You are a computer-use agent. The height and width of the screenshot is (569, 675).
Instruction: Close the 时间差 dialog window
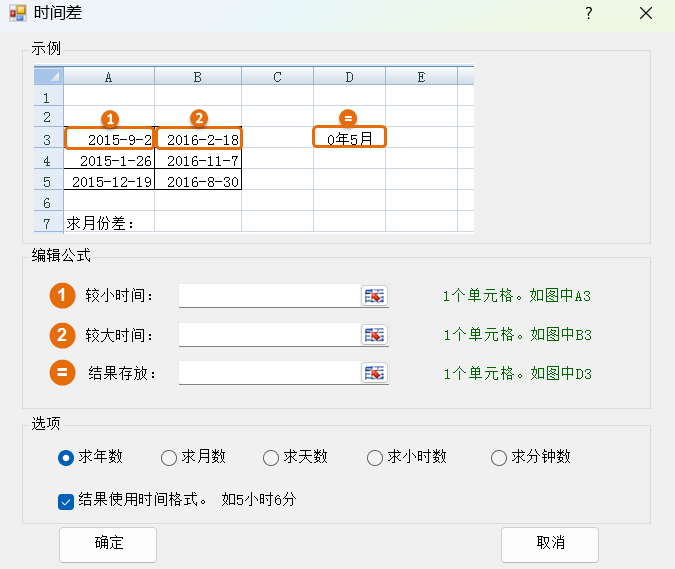646,13
